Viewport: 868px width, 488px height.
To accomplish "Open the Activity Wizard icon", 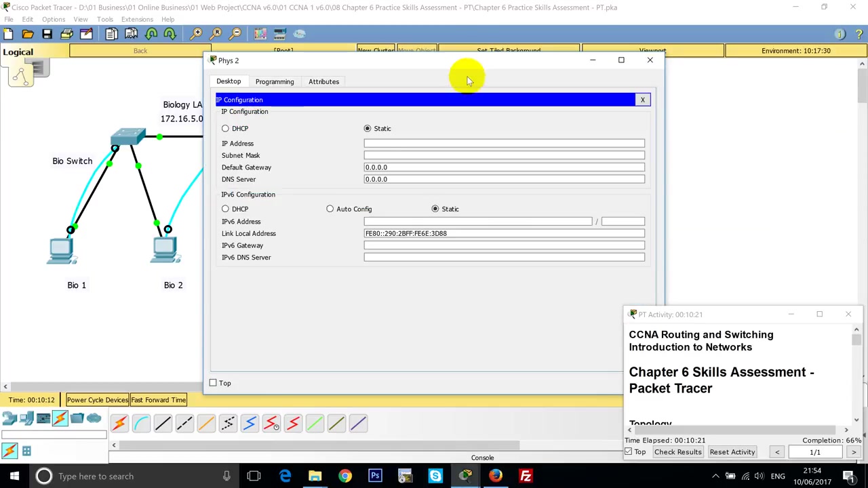I will point(86,33).
